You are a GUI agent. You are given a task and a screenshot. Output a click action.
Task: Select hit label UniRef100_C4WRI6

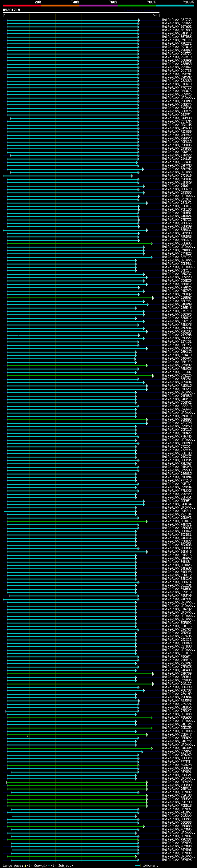(177, 399)
